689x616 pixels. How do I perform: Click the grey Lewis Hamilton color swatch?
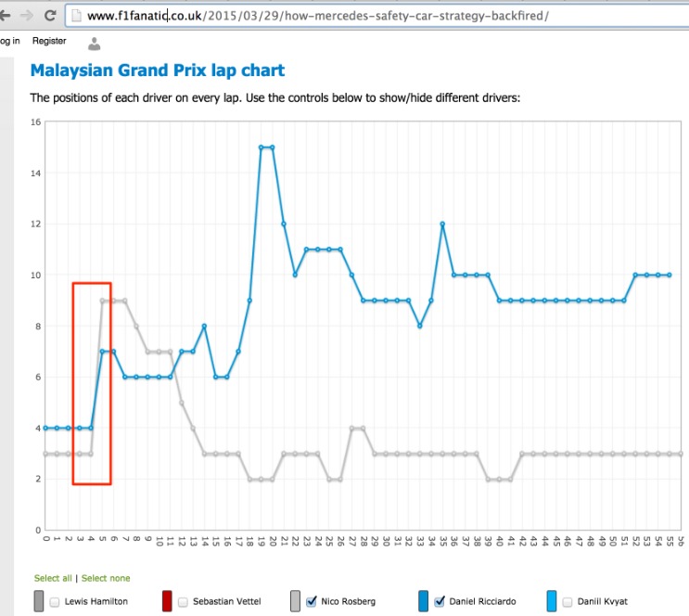pyautogui.click(x=38, y=601)
